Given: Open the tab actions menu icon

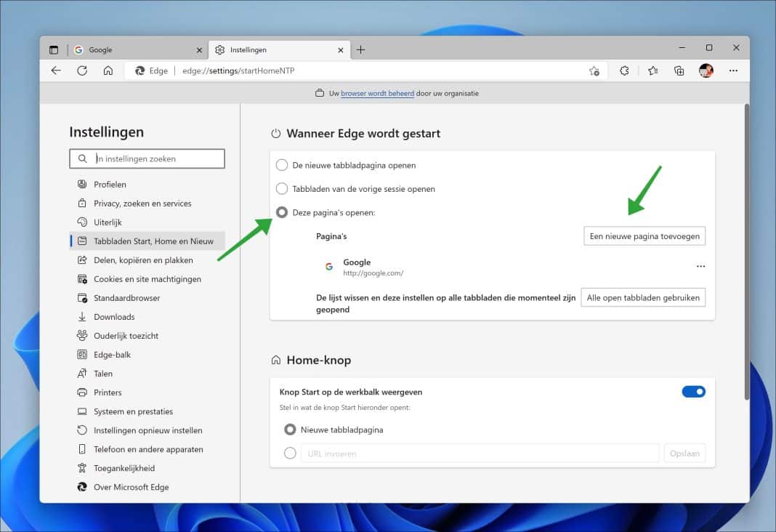Looking at the screenshot, I should 54,49.
